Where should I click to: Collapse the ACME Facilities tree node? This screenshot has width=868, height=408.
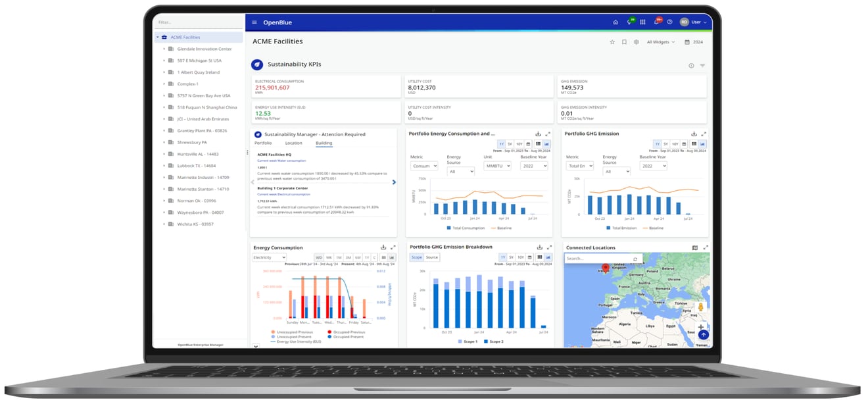(x=157, y=38)
